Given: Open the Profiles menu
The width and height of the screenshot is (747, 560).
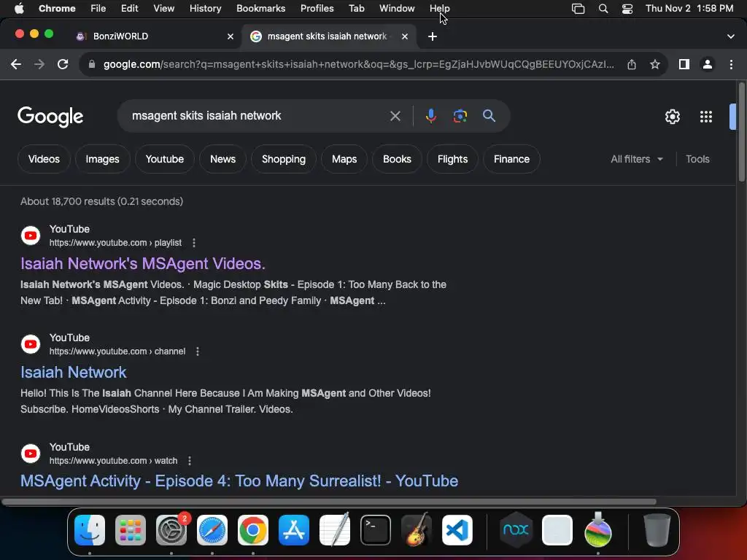Looking at the screenshot, I should pos(317,9).
